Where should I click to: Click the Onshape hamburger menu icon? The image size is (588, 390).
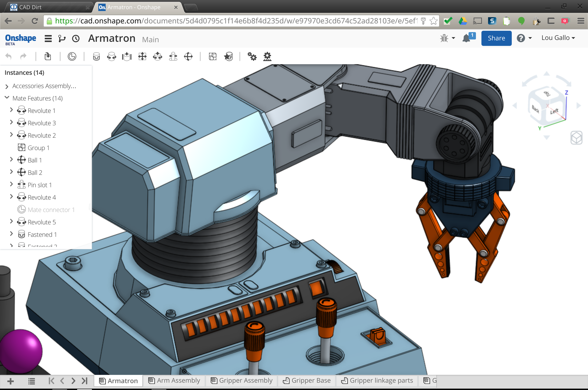pos(48,38)
